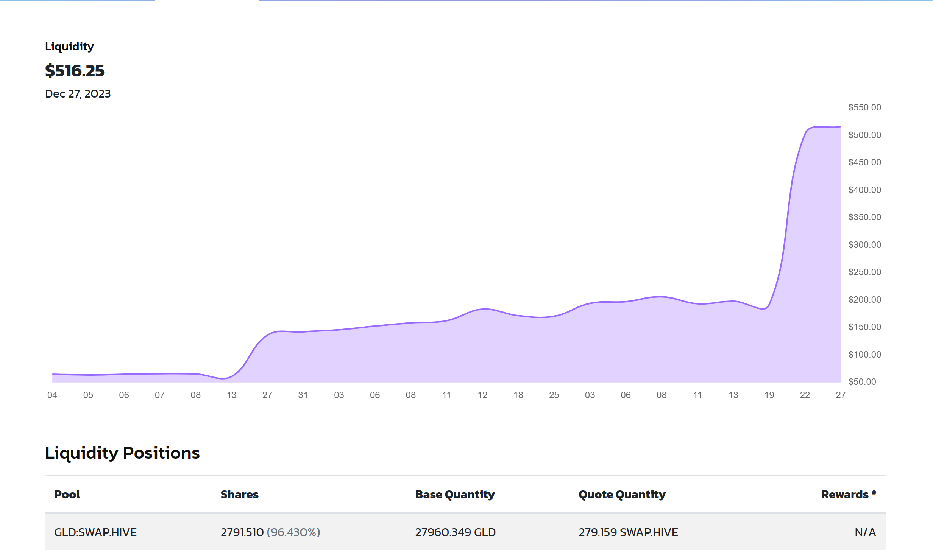Click the Liquidity Positions heading

(x=122, y=453)
